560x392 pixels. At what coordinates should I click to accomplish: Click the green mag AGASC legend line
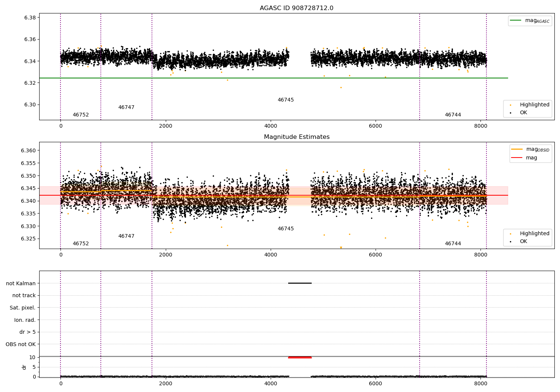point(516,21)
